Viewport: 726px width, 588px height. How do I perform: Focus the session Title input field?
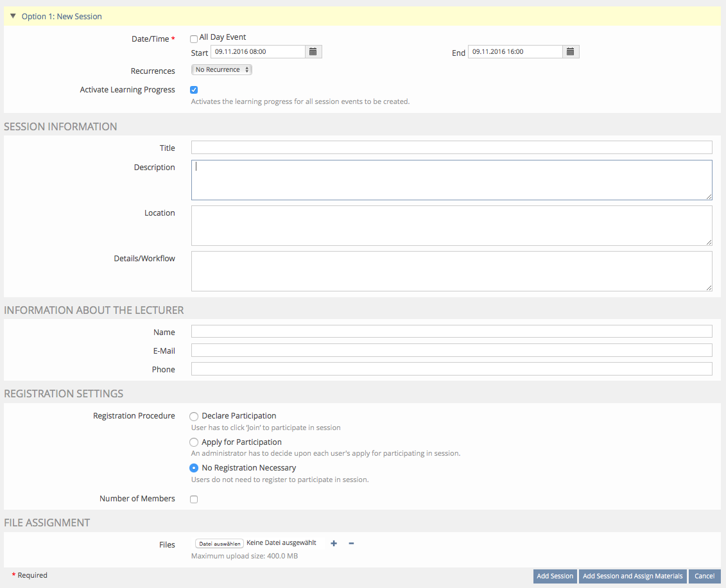pos(451,148)
